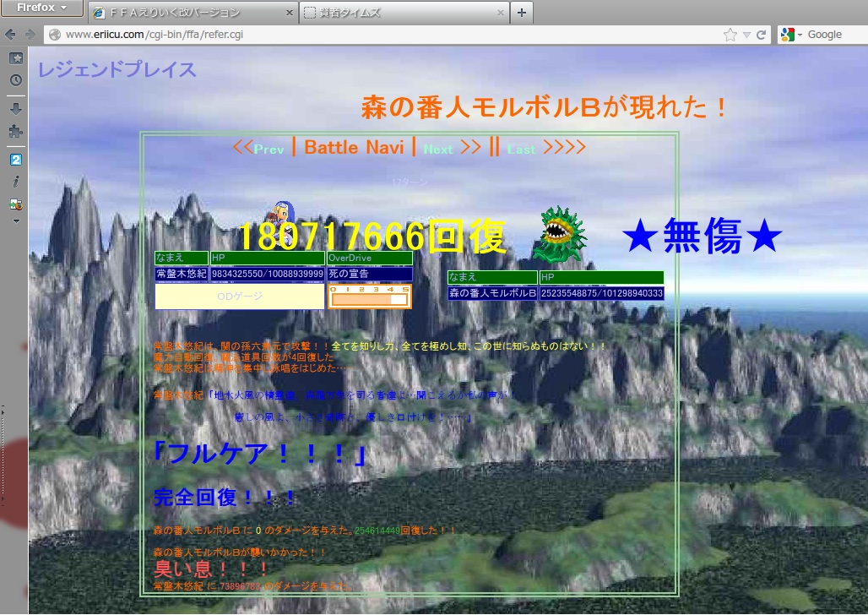Click enemy HP value 25235548875/101298940333
The height and width of the screenshot is (615, 868).
click(602, 293)
